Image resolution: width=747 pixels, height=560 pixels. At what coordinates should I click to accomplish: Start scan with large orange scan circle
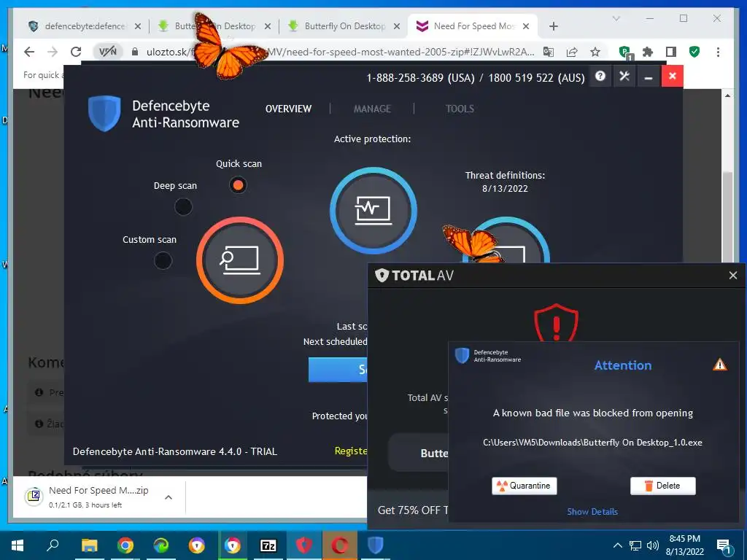click(x=239, y=260)
